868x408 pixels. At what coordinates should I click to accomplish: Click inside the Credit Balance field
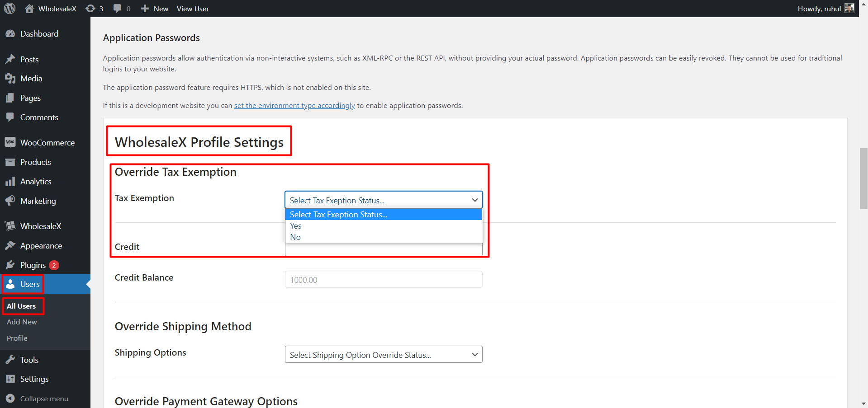pyautogui.click(x=383, y=279)
